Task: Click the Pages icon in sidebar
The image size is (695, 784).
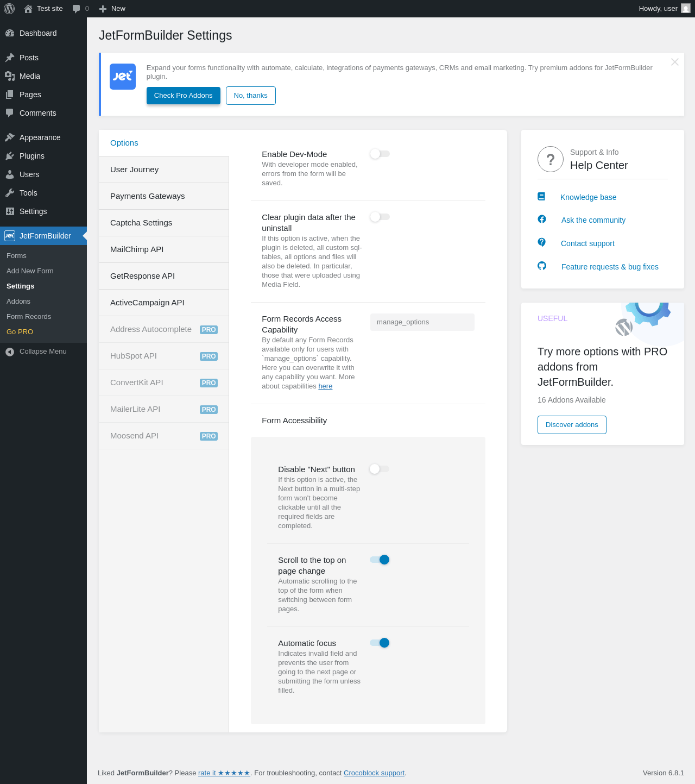Action: pos(10,95)
